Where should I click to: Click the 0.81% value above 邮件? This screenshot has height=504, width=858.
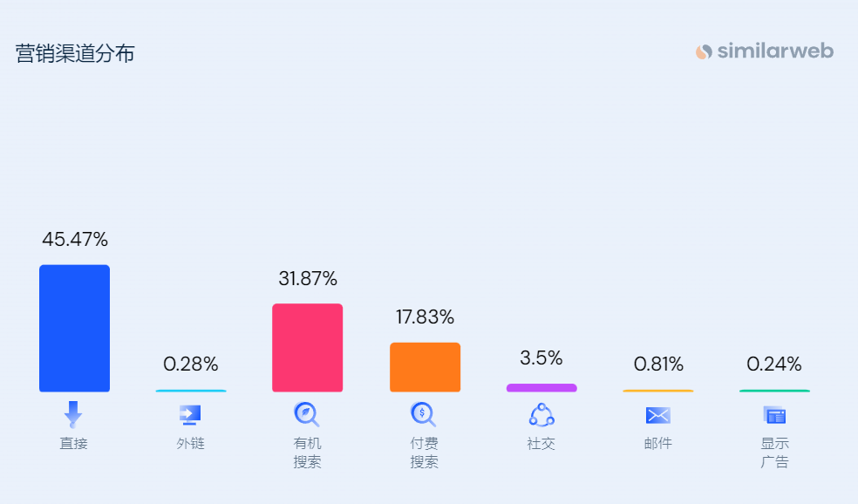pos(658,364)
